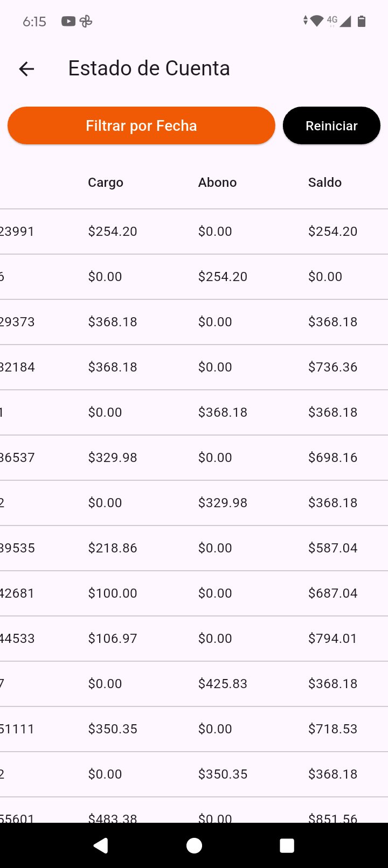Select the Cargo column header
Viewport: 388px width, 868px height.
(106, 183)
